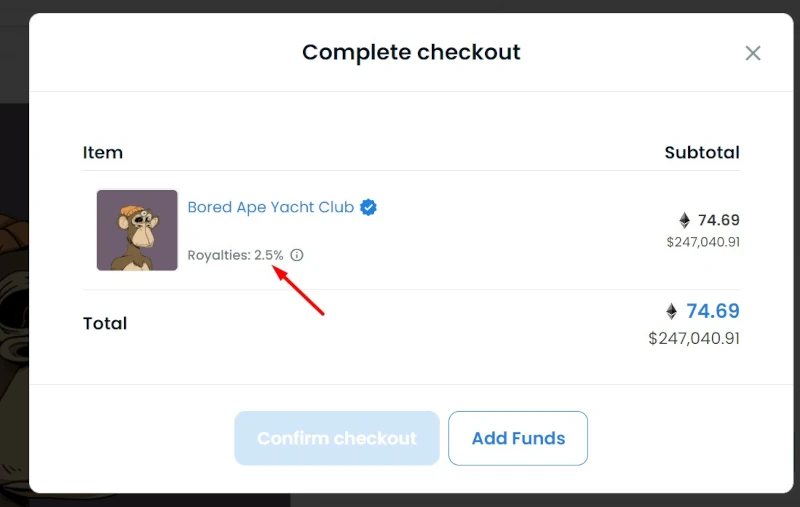Screen dimensions: 800x507
Task: Click the Ethereum icon beside subtotal 74.69
Action: coord(685,220)
